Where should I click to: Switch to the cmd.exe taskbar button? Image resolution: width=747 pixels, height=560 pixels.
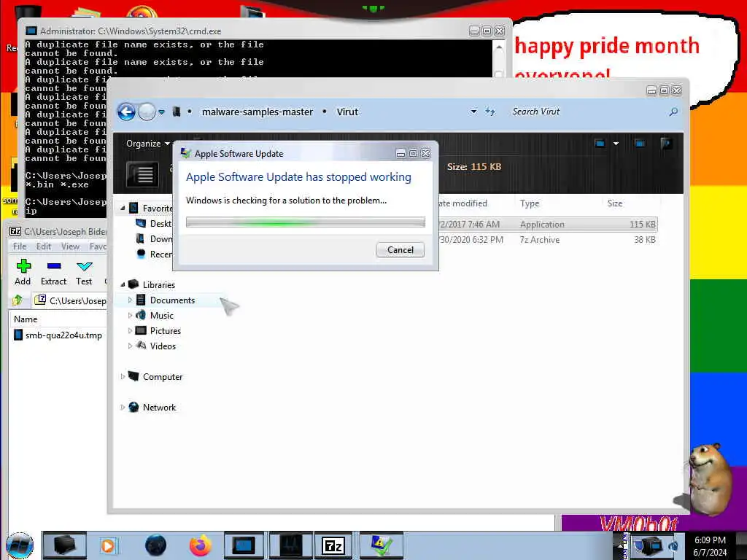pyautogui.click(x=244, y=545)
